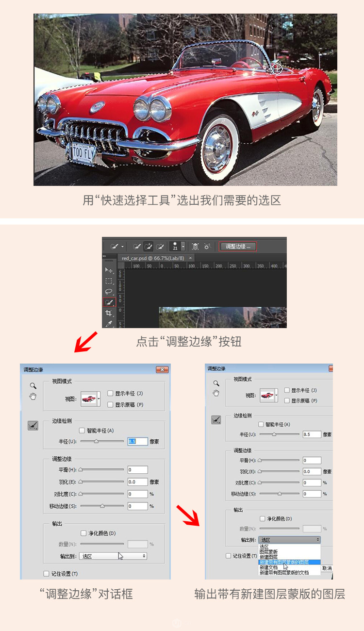
Task: Click the 取消 button
Action: coord(327,568)
